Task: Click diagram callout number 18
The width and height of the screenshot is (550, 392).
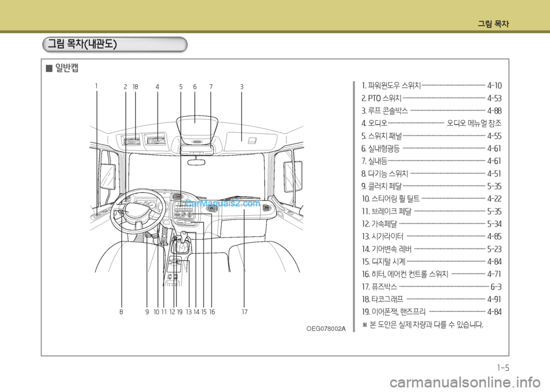Action: click(x=135, y=86)
